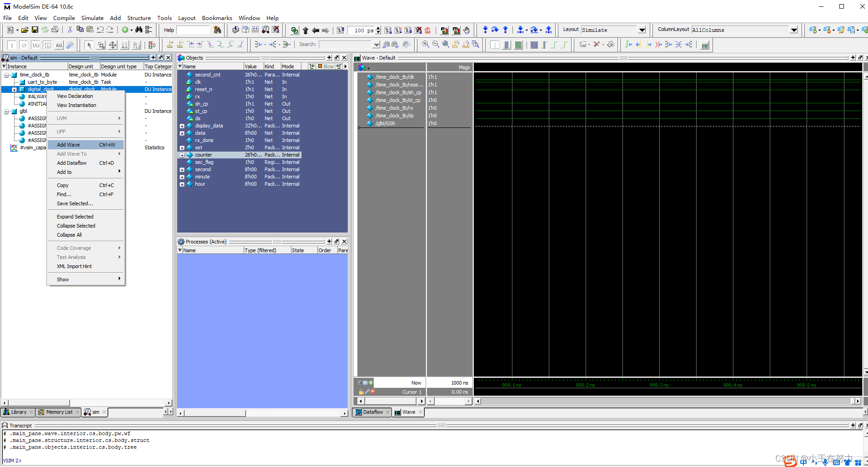Viewport: 868px width, 467px height.
Task: Select the sec_flag object row
Action: [240, 162]
